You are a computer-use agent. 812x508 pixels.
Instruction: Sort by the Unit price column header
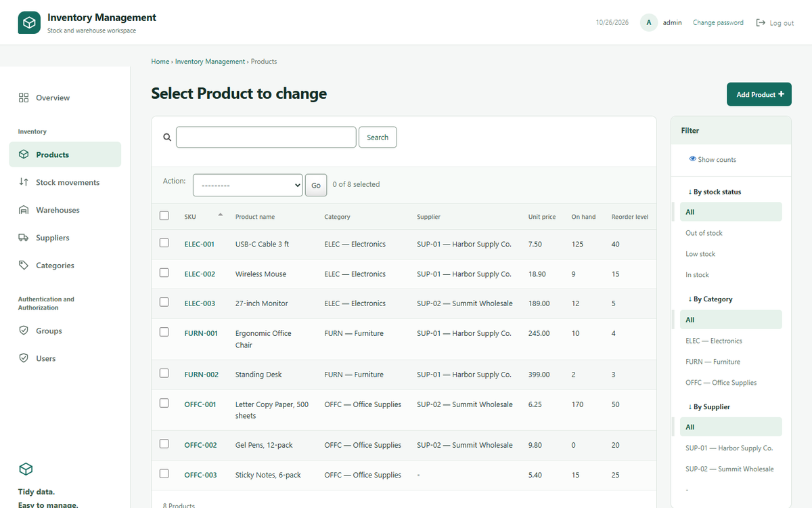pyautogui.click(x=542, y=217)
